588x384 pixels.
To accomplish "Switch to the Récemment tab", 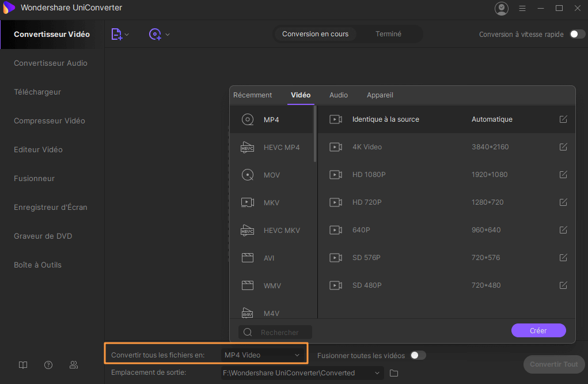I will [x=252, y=95].
